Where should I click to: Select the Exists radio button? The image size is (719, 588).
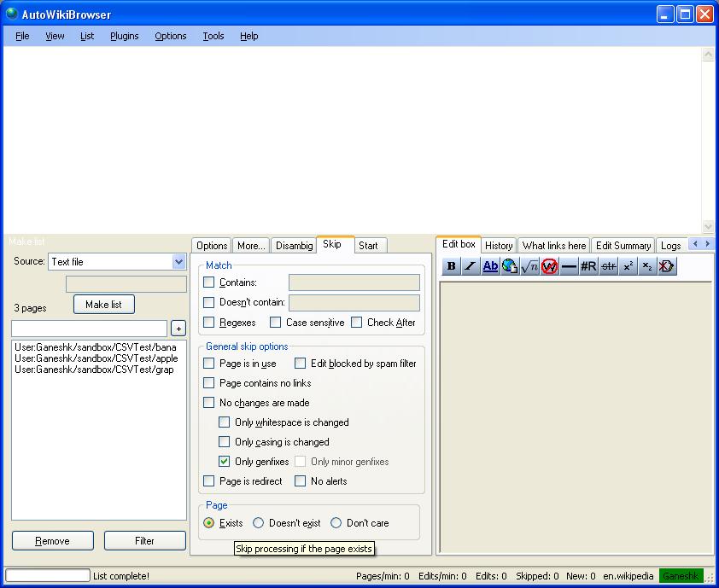coord(208,523)
